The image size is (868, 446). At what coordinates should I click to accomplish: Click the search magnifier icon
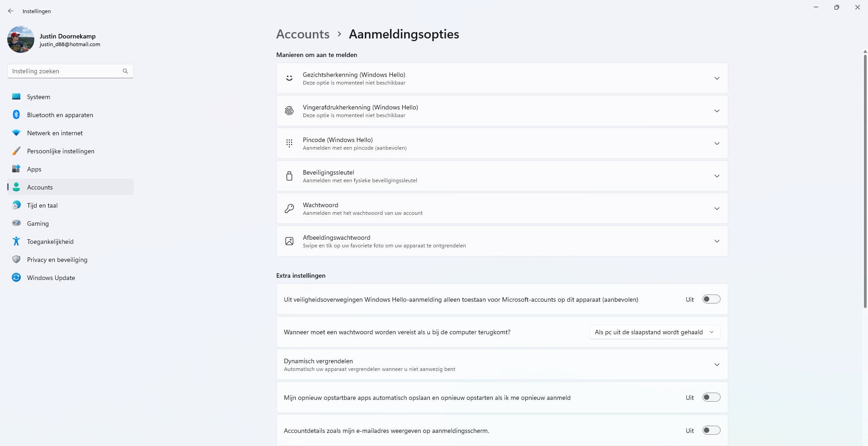125,71
